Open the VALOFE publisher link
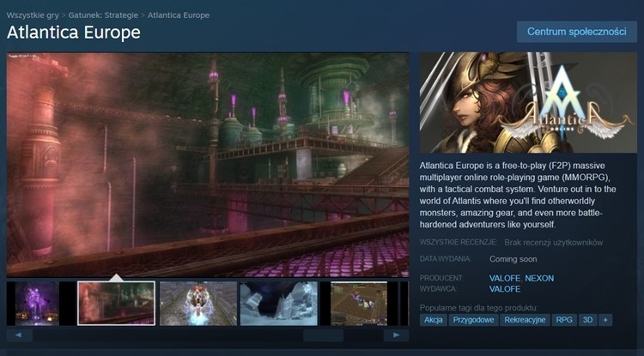 (505, 289)
